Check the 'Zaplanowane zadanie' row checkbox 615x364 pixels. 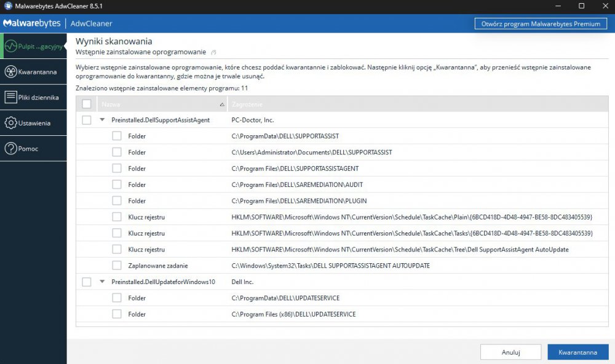[x=117, y=266]
